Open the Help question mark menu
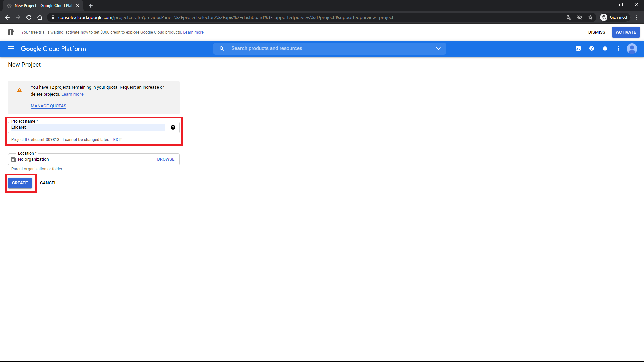Screen dimensions: 644x362 [592, 49]
